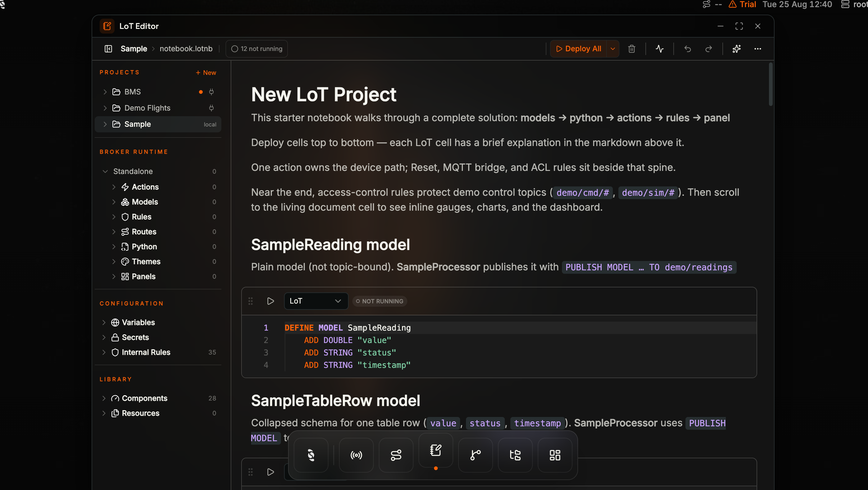Open Components in Library
Image resolution: width=868 pixels, height=490 pixels.
(145, 398)
